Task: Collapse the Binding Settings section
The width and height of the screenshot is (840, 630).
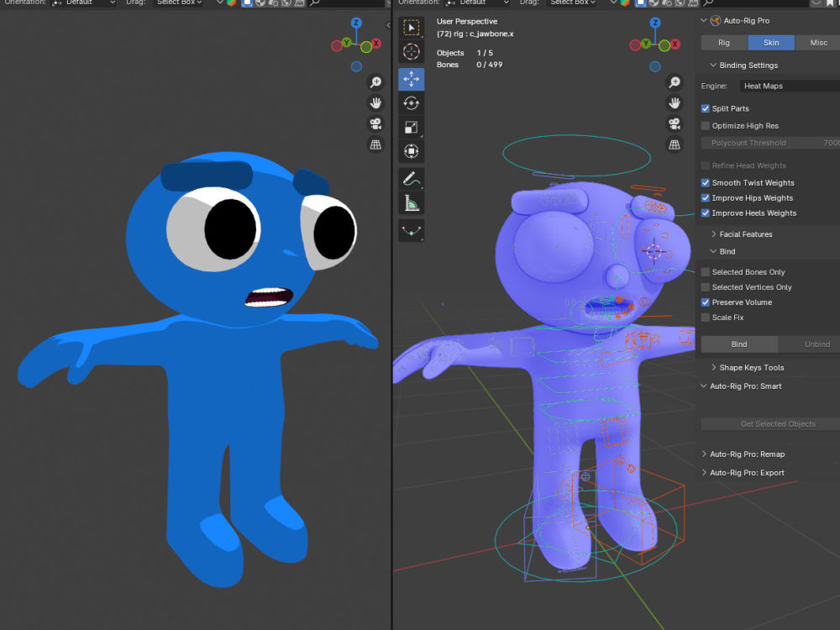Action: point(713,65)
